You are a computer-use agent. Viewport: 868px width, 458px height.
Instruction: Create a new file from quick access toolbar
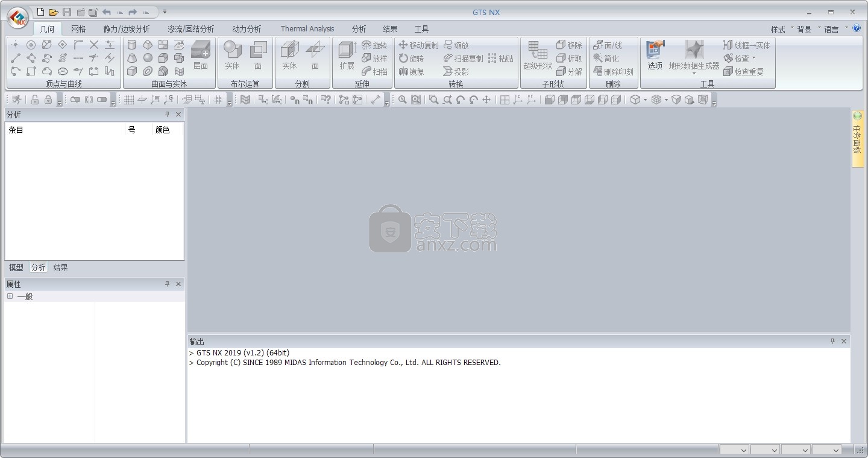(40, 11)
